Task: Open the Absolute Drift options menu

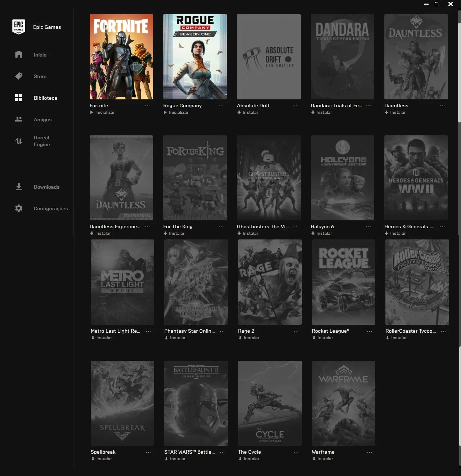Action: [295, 105]
